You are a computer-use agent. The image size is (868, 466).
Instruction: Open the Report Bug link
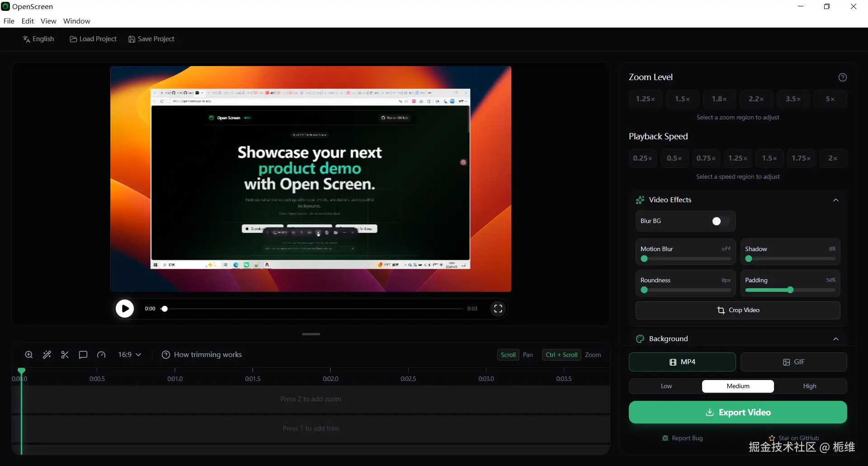[682, 438]
